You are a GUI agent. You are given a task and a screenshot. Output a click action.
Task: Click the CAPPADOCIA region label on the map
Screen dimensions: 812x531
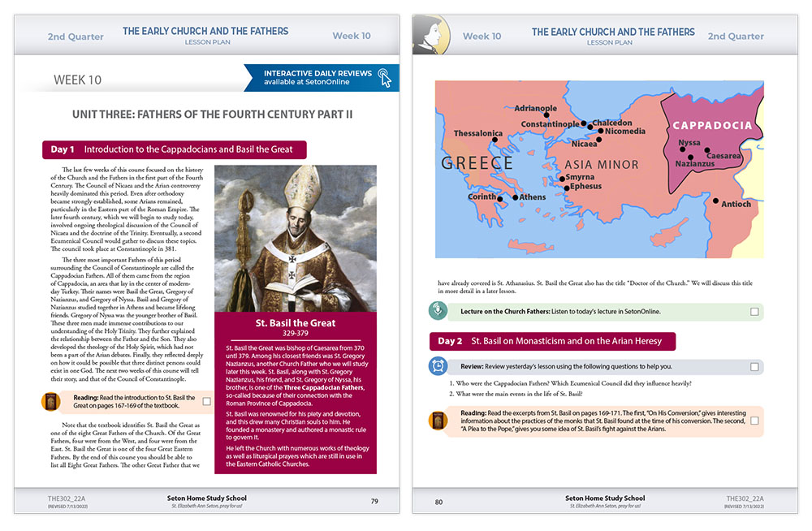(x=712, y=125)
